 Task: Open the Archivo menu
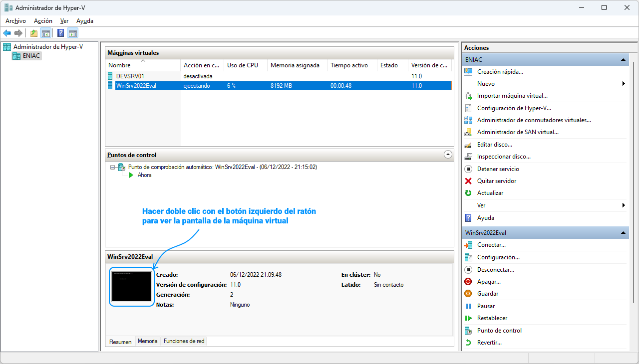tap(15, 21)
